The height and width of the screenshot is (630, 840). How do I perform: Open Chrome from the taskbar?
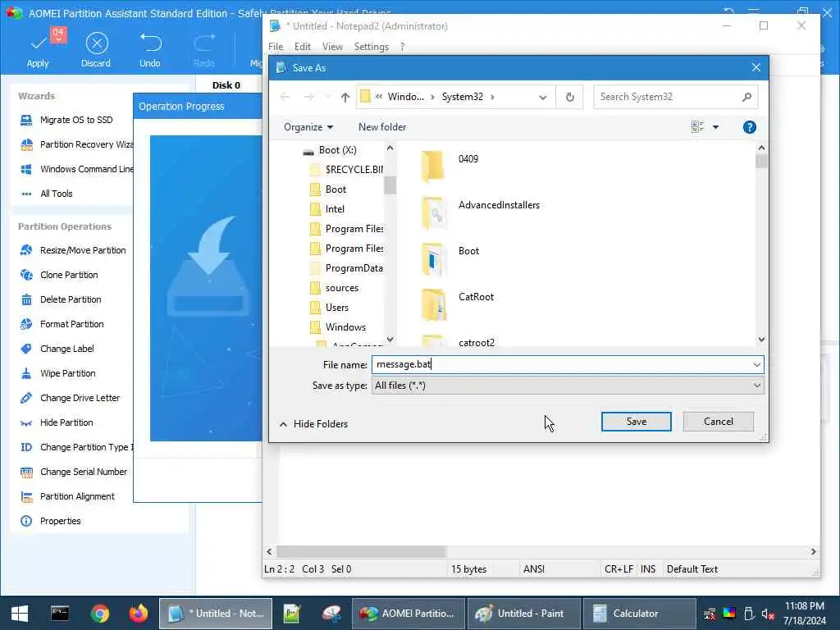pos(99,614)
